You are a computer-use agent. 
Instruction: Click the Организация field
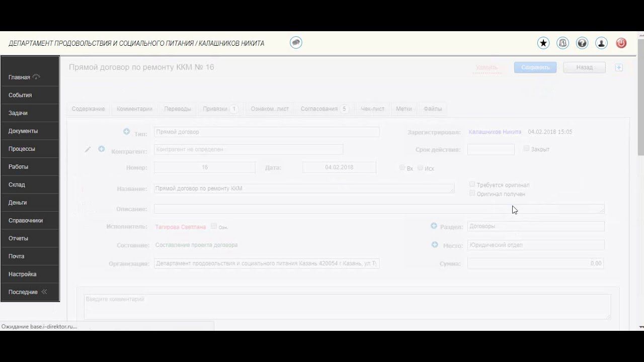[x=267, y=263]
